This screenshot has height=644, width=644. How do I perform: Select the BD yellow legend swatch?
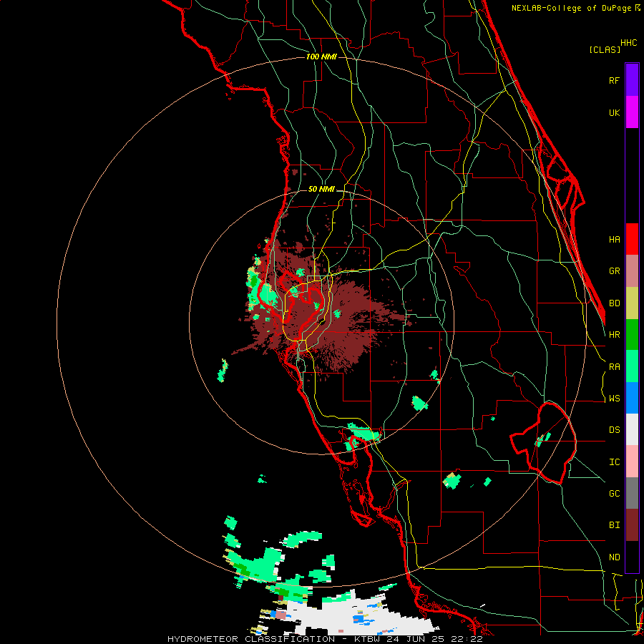632,303
